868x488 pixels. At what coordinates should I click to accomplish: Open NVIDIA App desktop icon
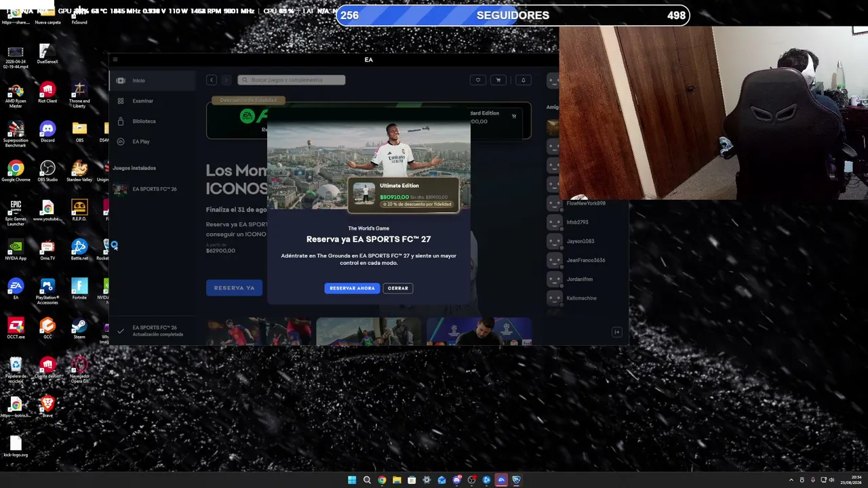point(16,250)
